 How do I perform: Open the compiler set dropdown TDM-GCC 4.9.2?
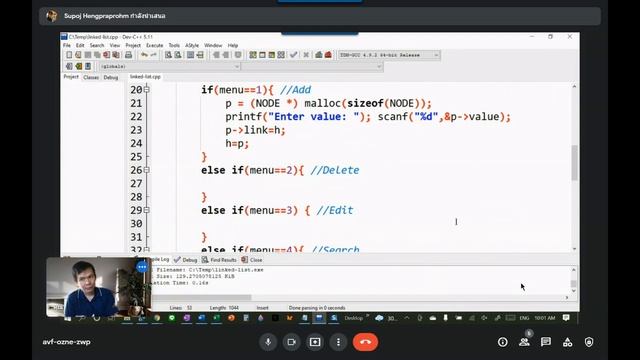pos(389,55)
